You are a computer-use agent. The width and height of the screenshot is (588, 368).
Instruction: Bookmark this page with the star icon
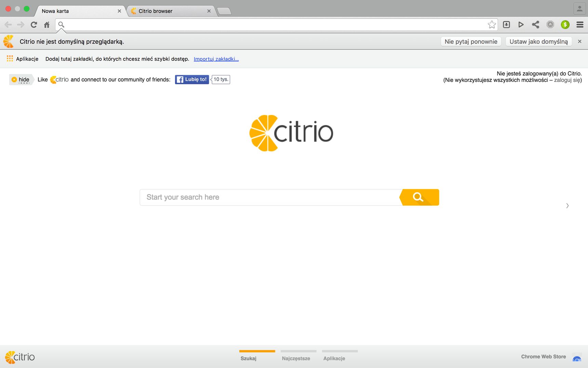[492, 25]
